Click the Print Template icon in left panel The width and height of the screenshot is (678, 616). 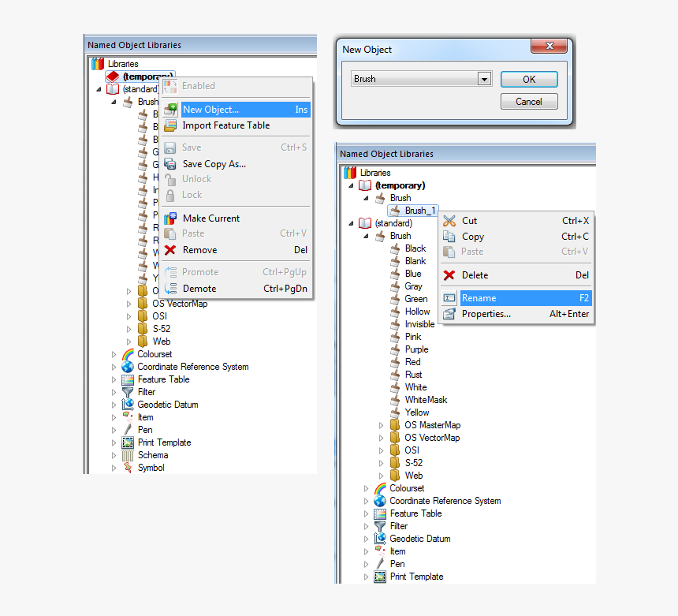128,442
